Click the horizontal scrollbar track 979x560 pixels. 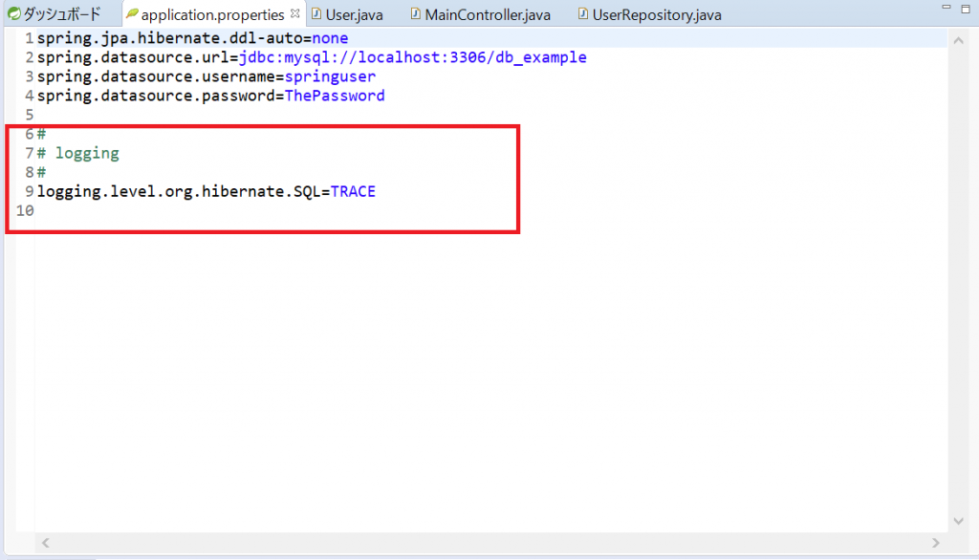pyautogui.click(x=478, y=542)
